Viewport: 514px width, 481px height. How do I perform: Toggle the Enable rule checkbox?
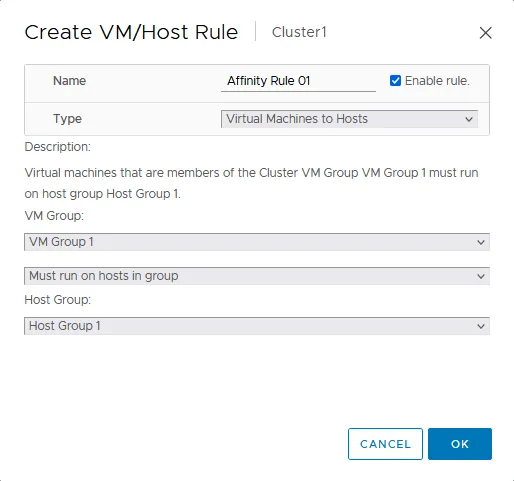click(395, 81)
